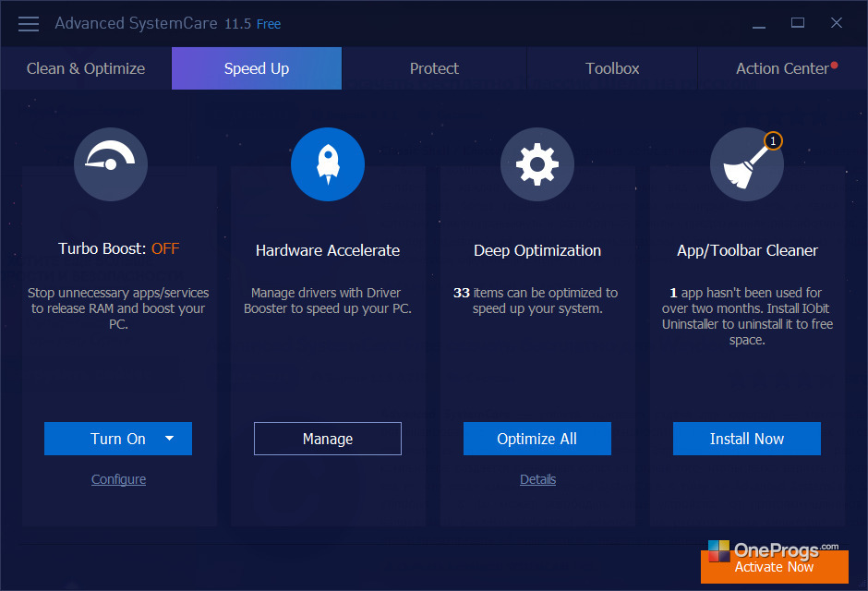Click the Turbo Boost speedometer icon
The height and width of the screenshot is (591, 868).
(x=111, y=164)
